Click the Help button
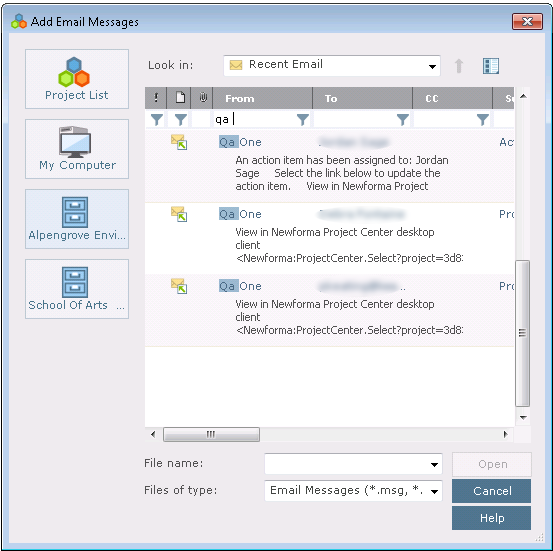Screen dimensions: 553x551 coord(492,518)
